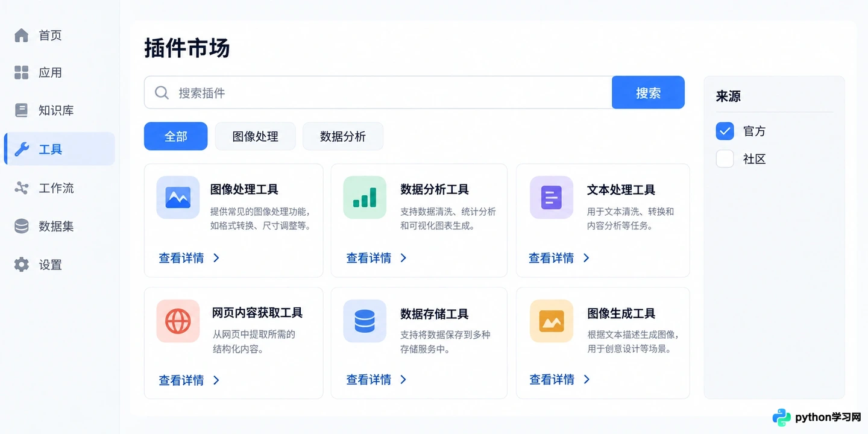Click the chevron next to 文本处理工具 查看详情
The image size is (868, 434).
point(587,258)
